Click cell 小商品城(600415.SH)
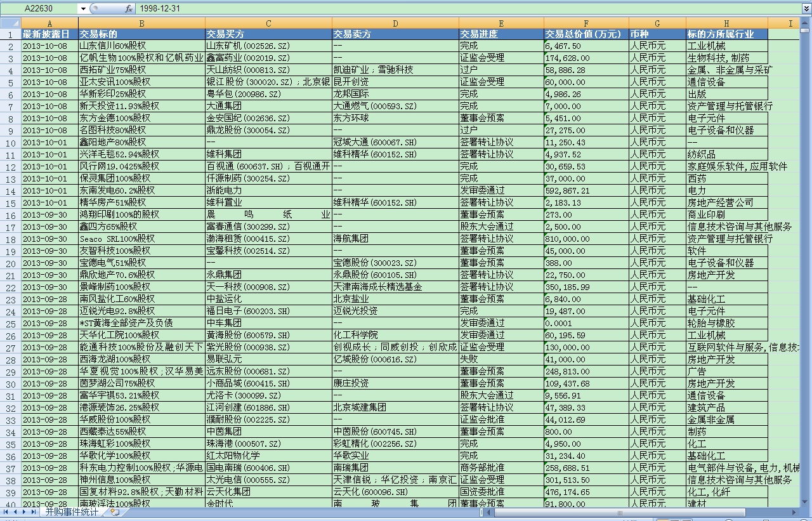This screenshot has height=521, width=812. coord(268,384)
